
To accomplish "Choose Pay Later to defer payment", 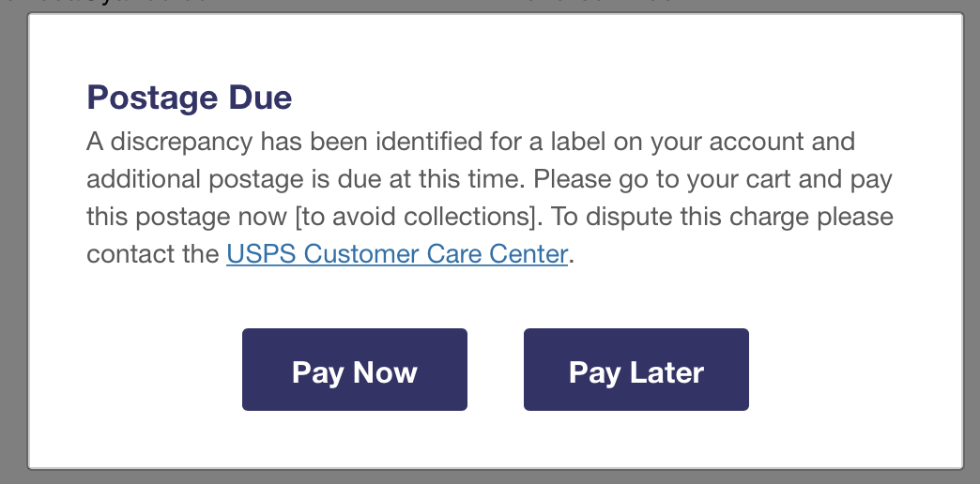I will click(x=635, y=370).
